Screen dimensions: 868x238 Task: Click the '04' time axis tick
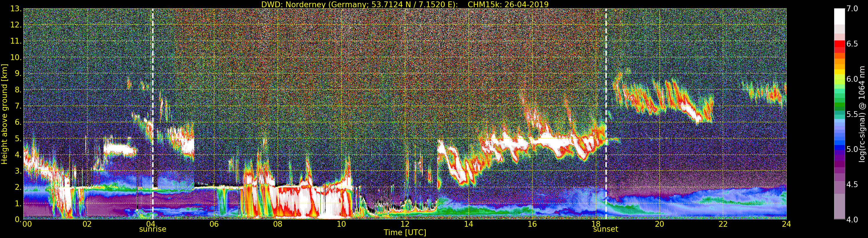click(151, 224)
